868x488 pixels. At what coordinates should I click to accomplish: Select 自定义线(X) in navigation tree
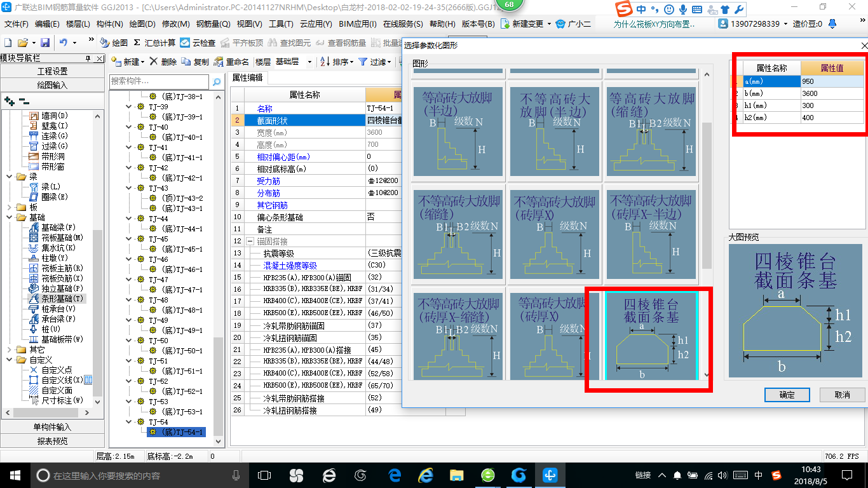56,380
